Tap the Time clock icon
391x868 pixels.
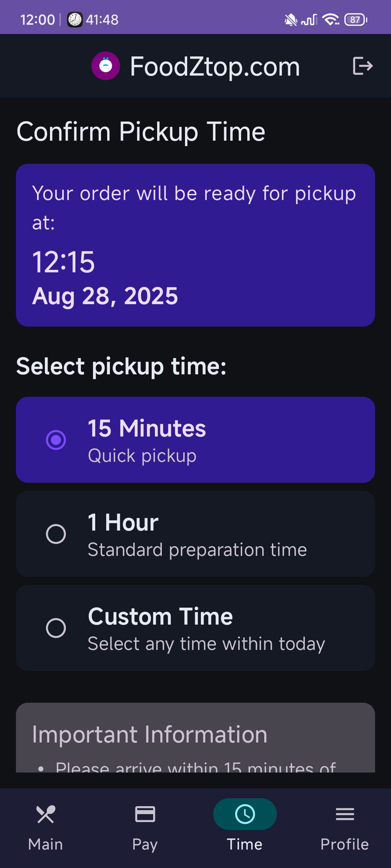pyautogui.click(x=245, y=814)
